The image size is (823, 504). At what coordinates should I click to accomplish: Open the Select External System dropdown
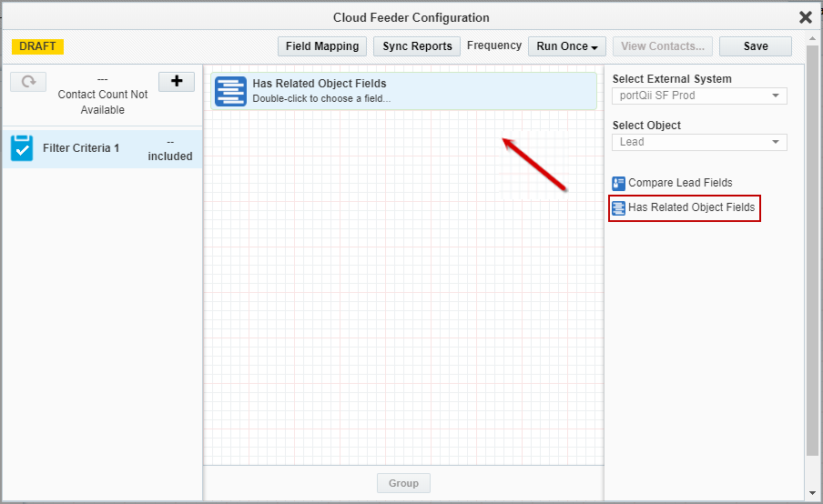[699, 96]
